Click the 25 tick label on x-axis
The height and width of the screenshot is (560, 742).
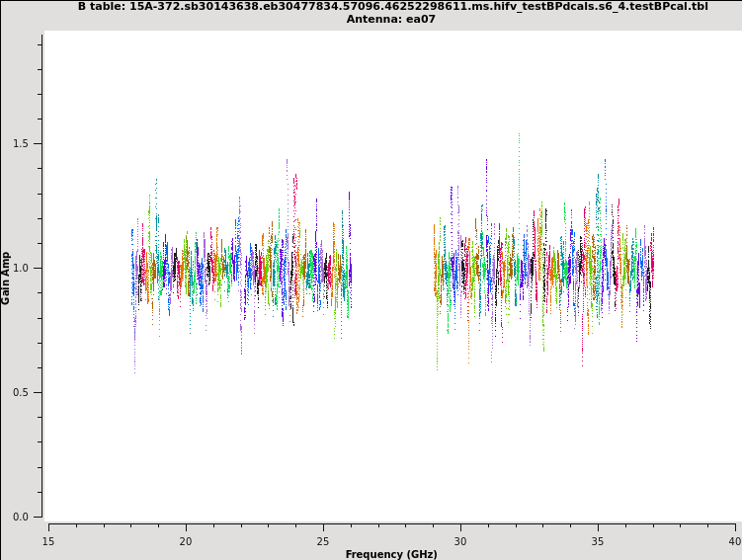[x=322, y=541]
